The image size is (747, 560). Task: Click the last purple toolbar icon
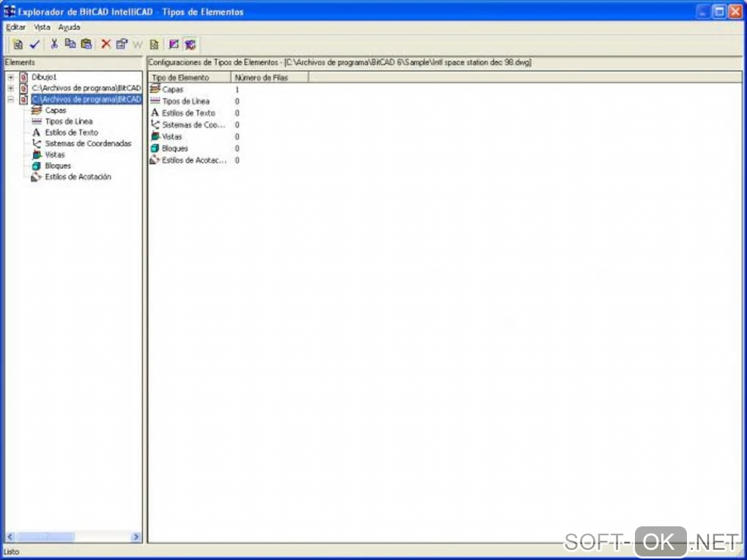(190, 45)
